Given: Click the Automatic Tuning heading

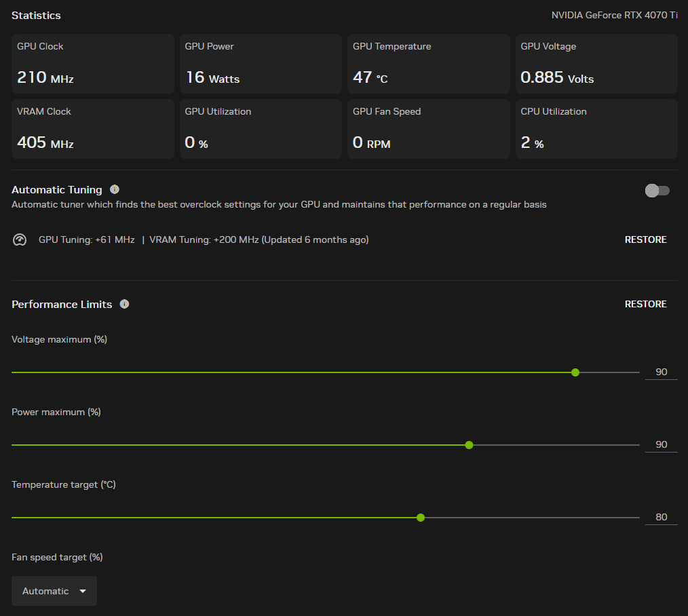Looking at the screenshot, I should pos(56,189).
